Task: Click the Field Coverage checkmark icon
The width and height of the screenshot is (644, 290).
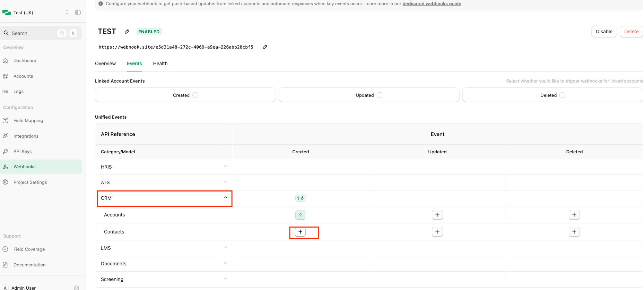Action: [x=5, y=249]
